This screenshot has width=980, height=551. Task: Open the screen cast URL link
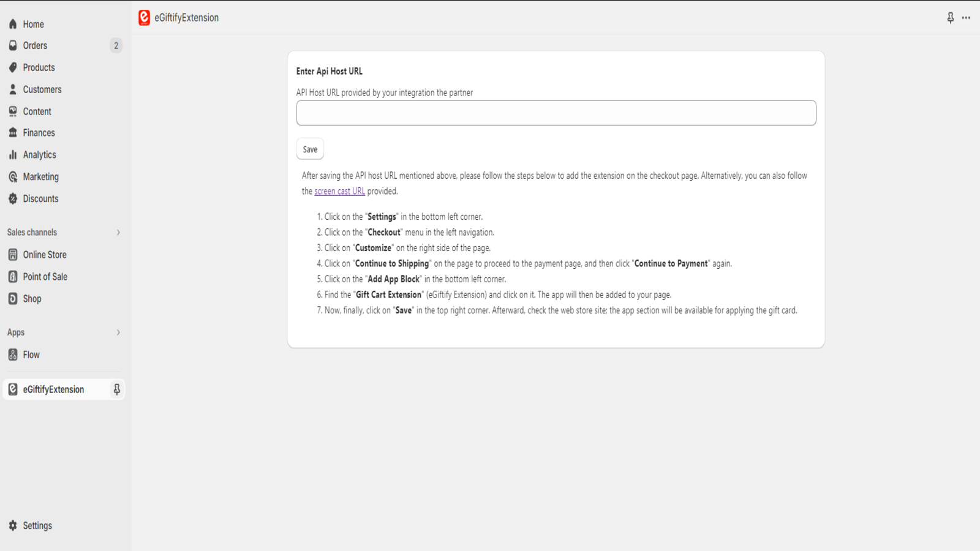(339, 191)
